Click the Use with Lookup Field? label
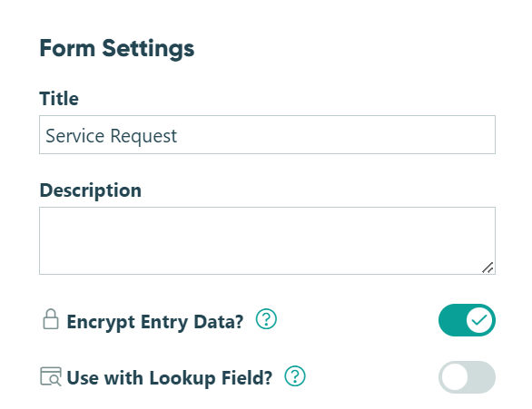 (170, 378)
